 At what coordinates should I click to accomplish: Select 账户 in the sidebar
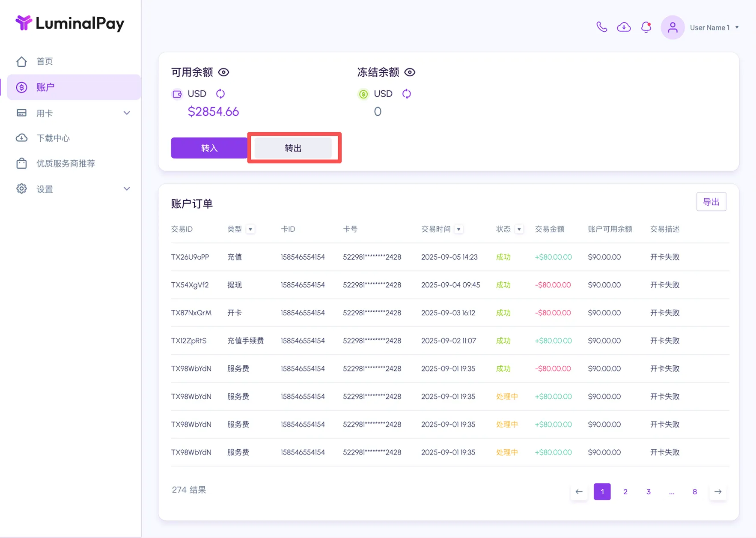[x=74, y=87]
